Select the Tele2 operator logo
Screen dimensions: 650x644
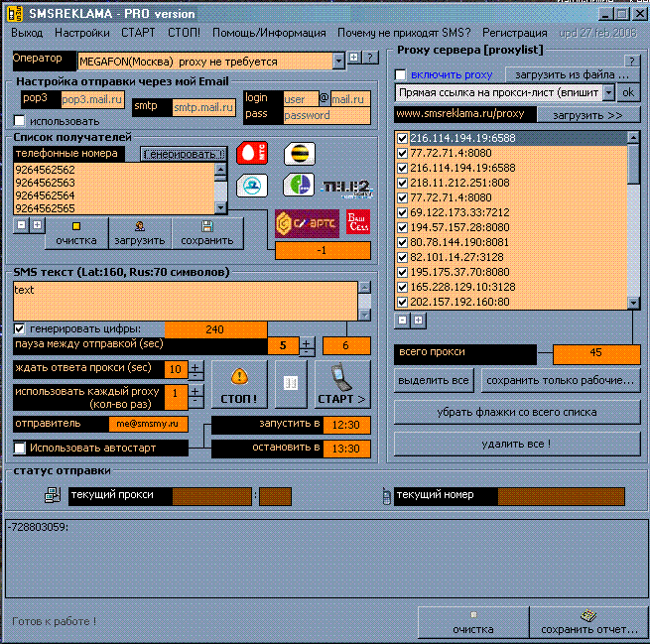click(346, 188)
